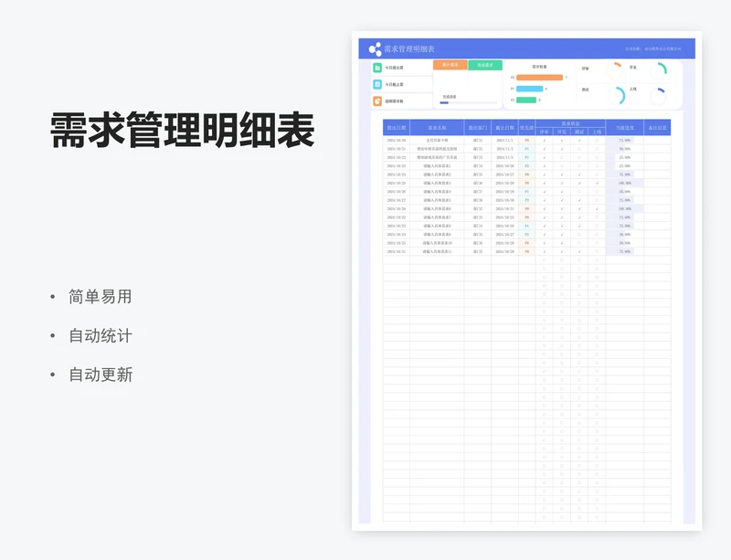Toggle 开发 checkbox in 请输入具体需求9 row
Image resolution: width=731 pixels, height=560 pixels.
[x=562, y=235]
